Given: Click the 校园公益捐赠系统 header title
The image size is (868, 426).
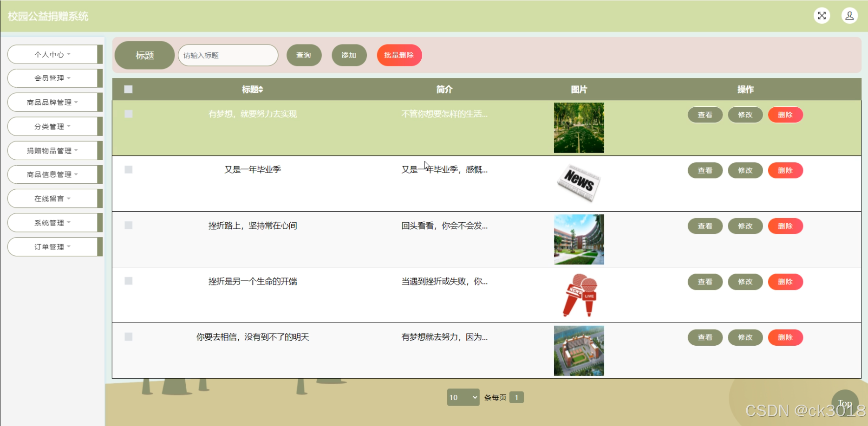Looking at the screenshot, I should click(48, 16).
